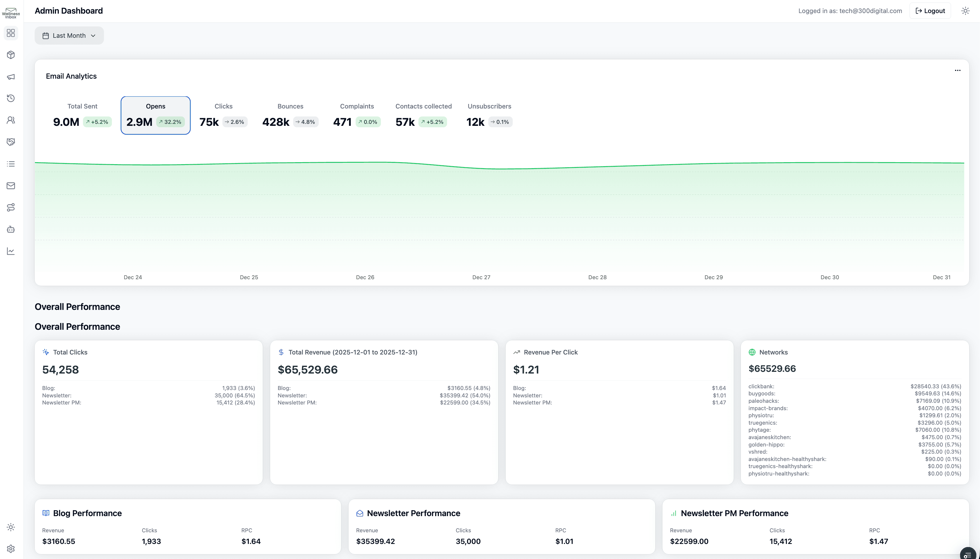Open the analytics line chart icon
Image resolution: width=980 pixels, height=559 pixels.
click(11, 251)
